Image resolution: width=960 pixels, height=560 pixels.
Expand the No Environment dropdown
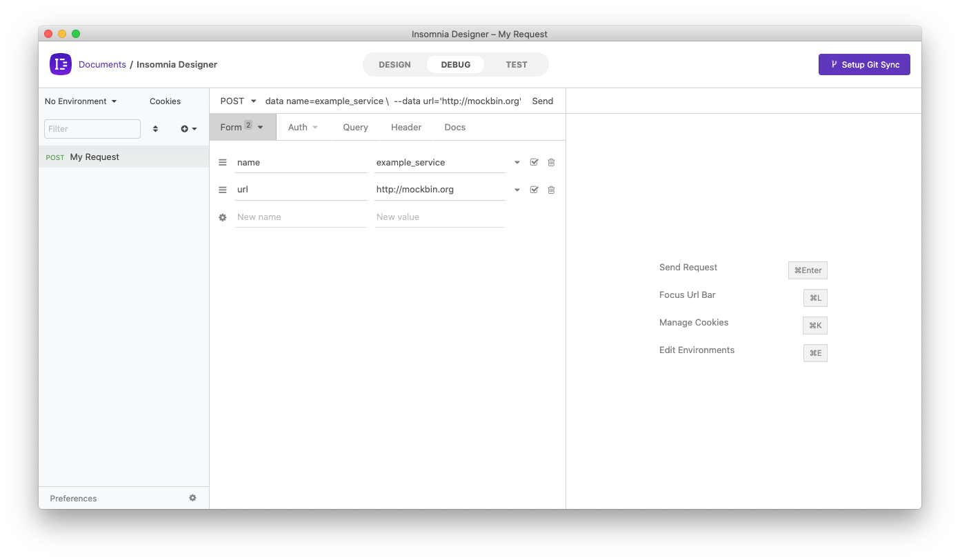pos(81,101)
